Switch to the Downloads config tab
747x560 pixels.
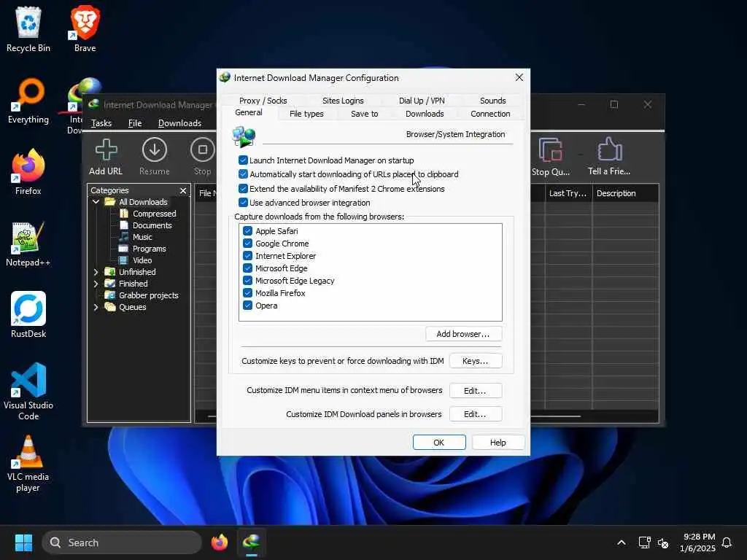(x=425, y=114)
